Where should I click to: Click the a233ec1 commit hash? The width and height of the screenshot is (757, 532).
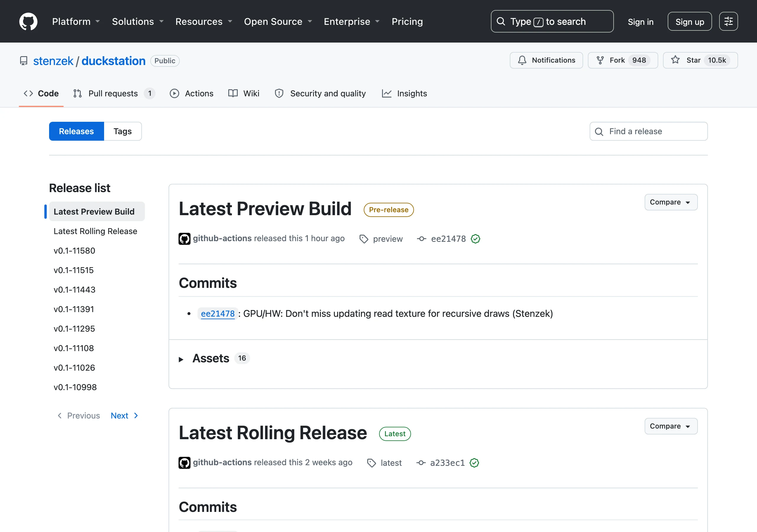click(x=447, y=463)
